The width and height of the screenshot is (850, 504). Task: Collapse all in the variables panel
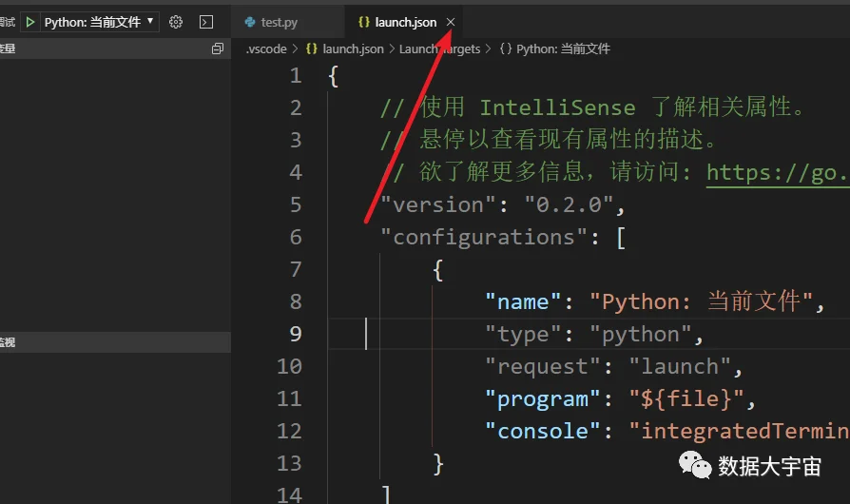(218, 48)
